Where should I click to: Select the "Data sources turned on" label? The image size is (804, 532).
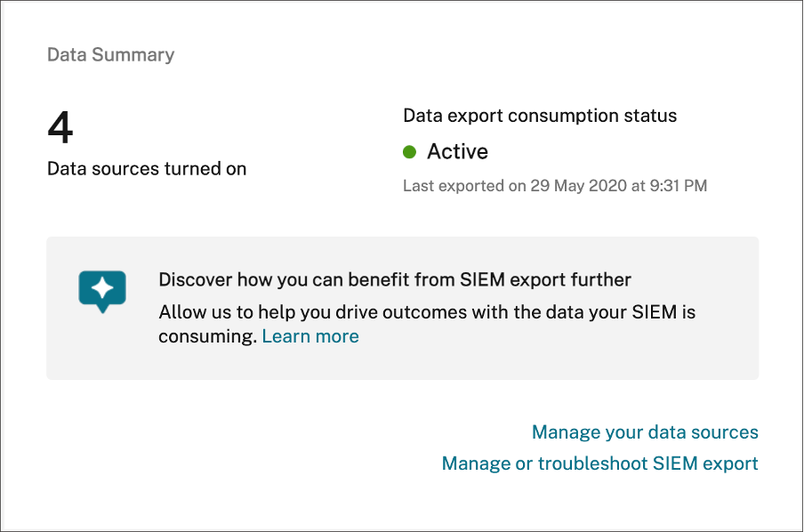point(147,168)
